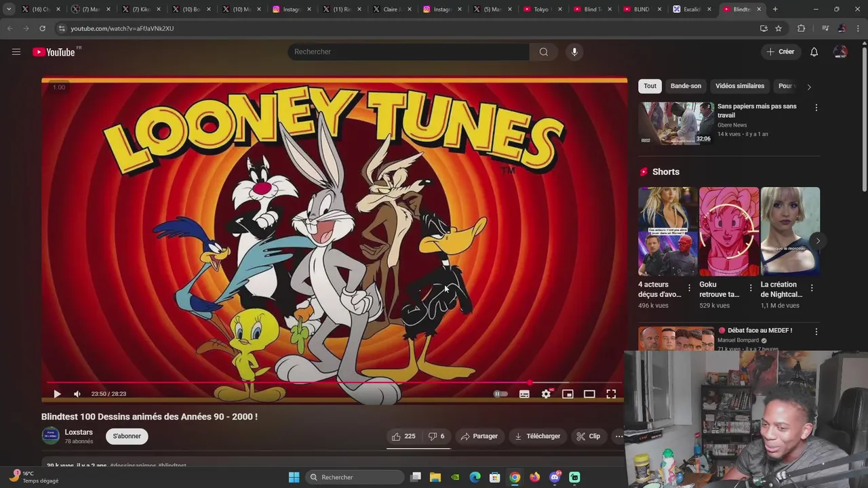Open Microsoft Edge from taskbar
The width and height of the screenshot is (868, 488).
[x=475, y=477]
